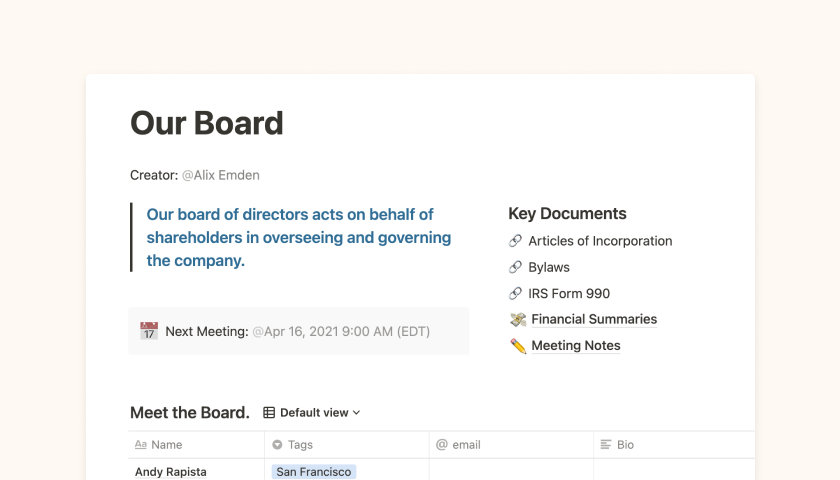Open the Meeting Notes page link
Viewport: 840px width, 480px height.
click(x=576, y=346)
